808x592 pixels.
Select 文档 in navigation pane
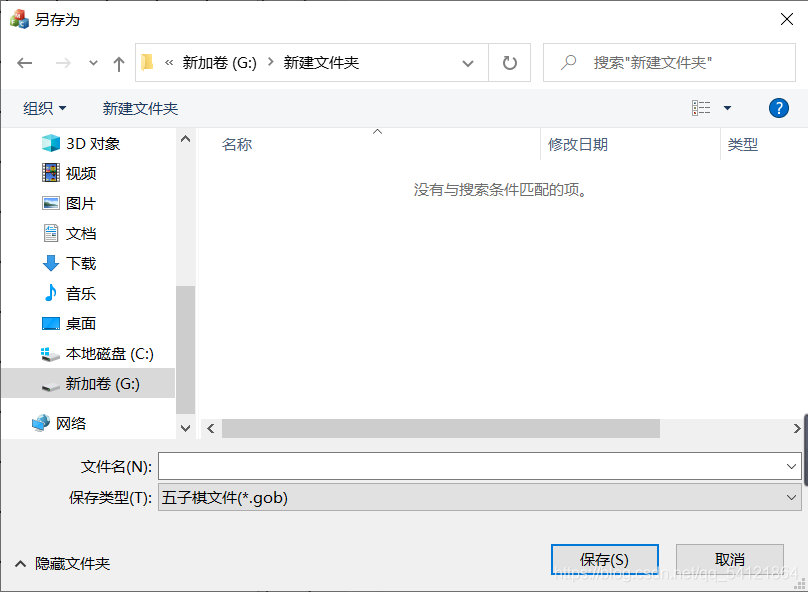tap(69, 233)
